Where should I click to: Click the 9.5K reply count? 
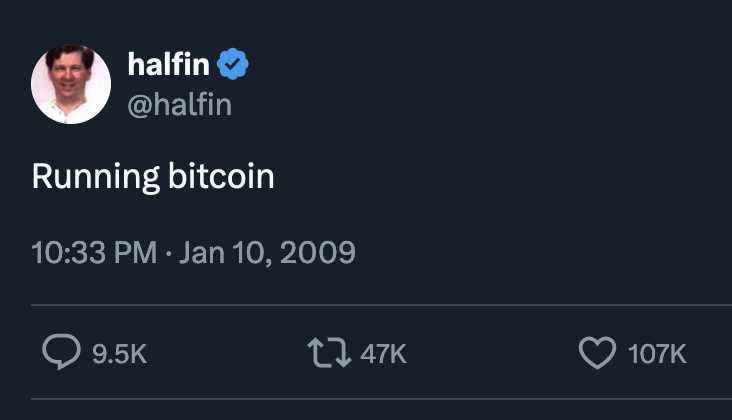tap(119, 353)
